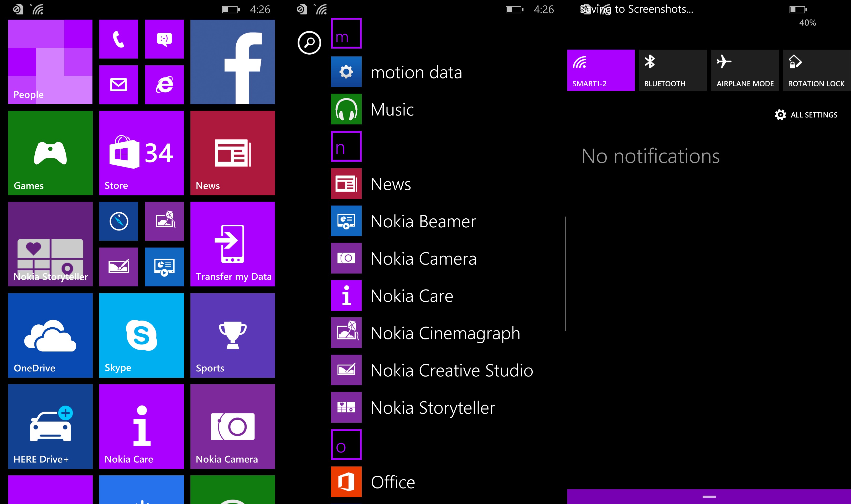Jump via the letter 'n' header

click(x=346, y=146)
